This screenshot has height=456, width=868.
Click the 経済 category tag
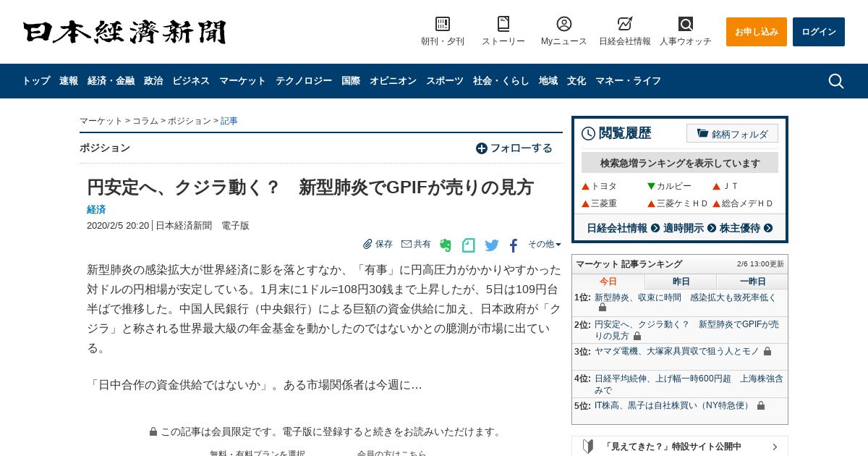(96, 210)
